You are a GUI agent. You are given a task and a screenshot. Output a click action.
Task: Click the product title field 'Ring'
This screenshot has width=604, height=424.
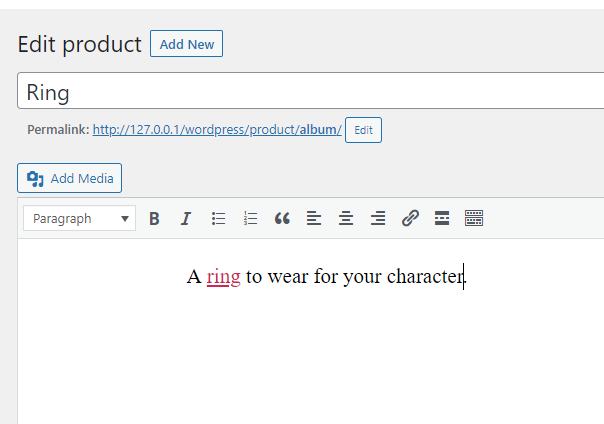tap(310, 90)
